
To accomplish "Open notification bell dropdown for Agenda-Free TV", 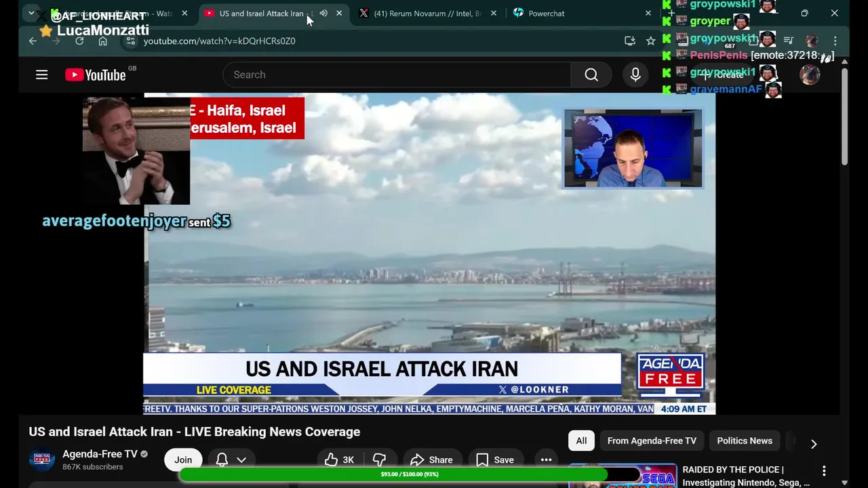I will coord(231,460).
